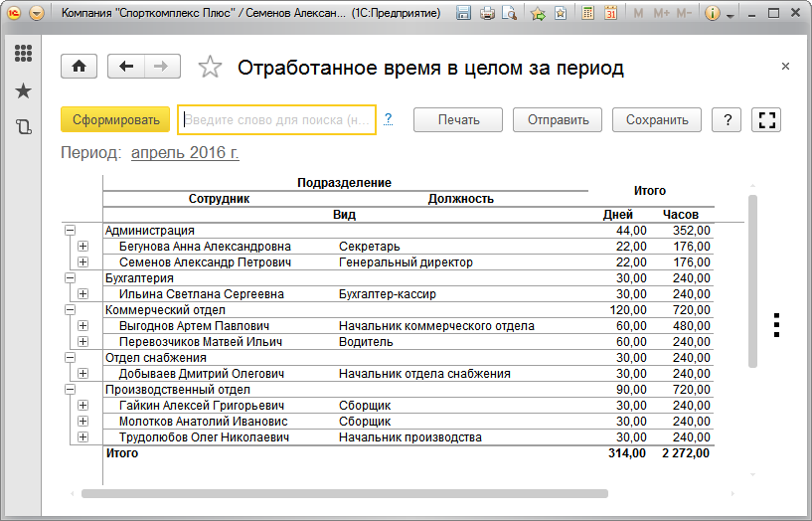Change period via апрель 2016 г. link
The height and width of the screenshot is (521, 812).
(x=185, y=153)
